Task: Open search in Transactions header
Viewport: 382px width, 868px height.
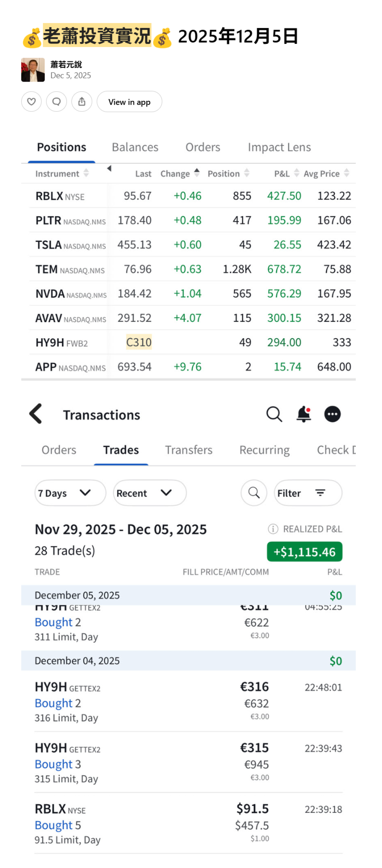Action: tap(274, 414)
